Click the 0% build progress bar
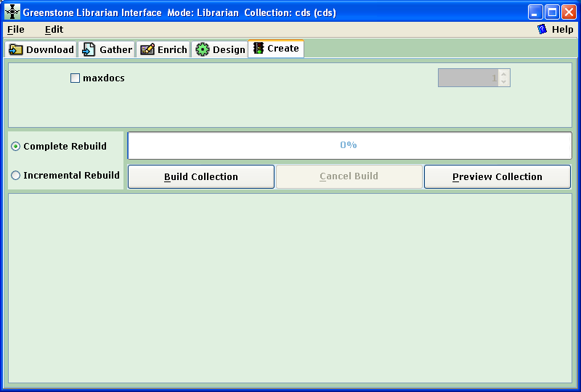This screenshot has width=581, height=392. (349, 145)
